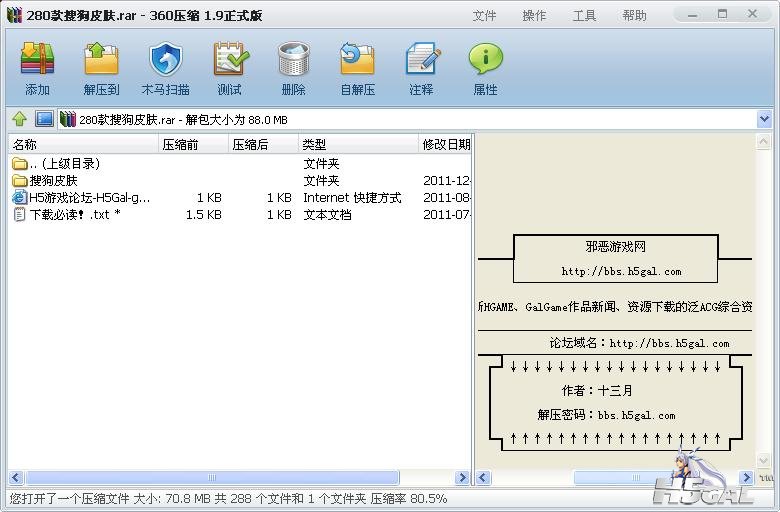
Task: Click the comment pane horizontal scrollbar thumb
Action: (635, 478)
